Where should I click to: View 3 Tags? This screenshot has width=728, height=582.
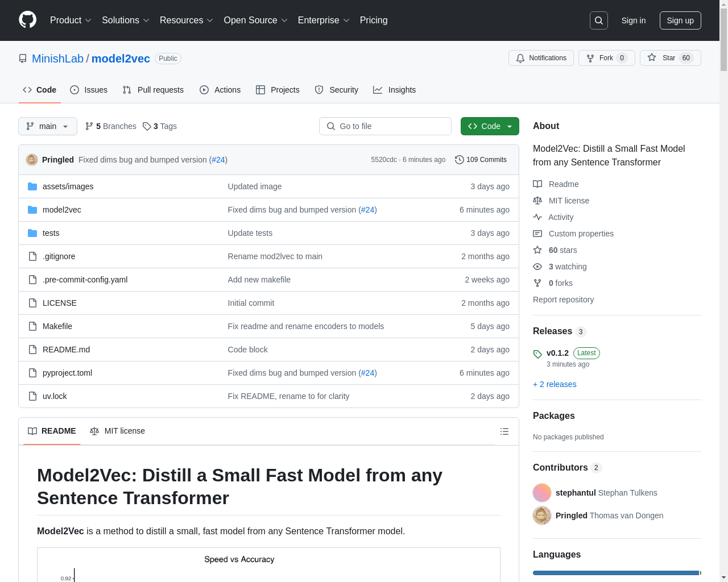[x=160, y=126]
